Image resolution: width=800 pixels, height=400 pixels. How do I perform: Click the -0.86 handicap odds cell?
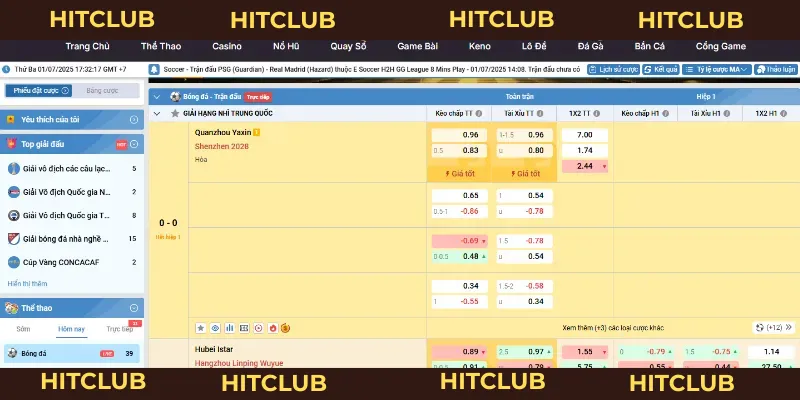[459, 211]
